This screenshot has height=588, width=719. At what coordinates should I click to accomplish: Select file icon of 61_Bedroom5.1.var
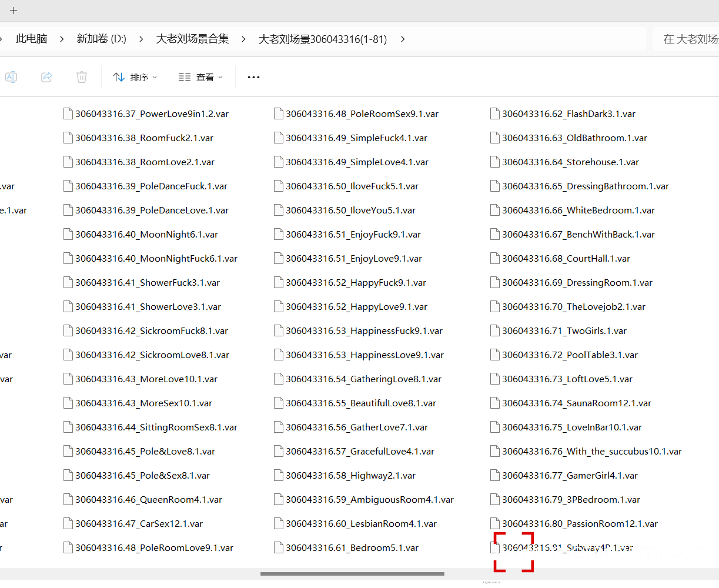click(279, 547)
